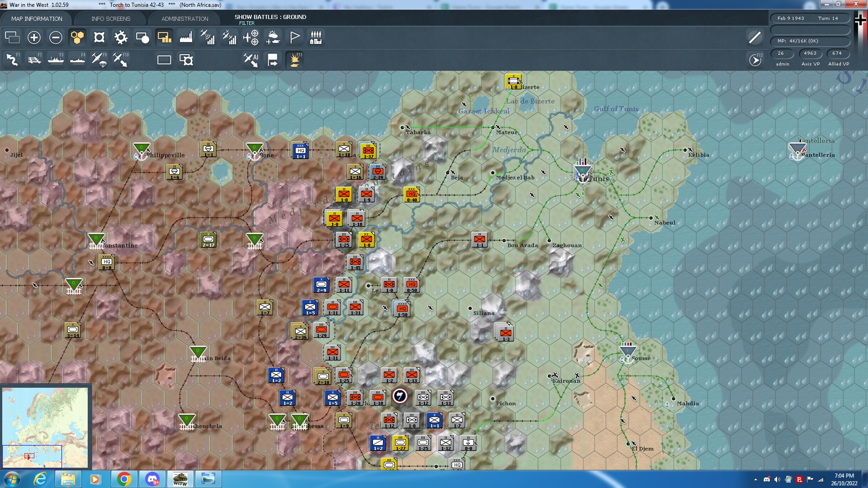The height and width of the screenshot is (488, 868).
Task: Open the victory flag icon
Action: [x=294, y=38]
